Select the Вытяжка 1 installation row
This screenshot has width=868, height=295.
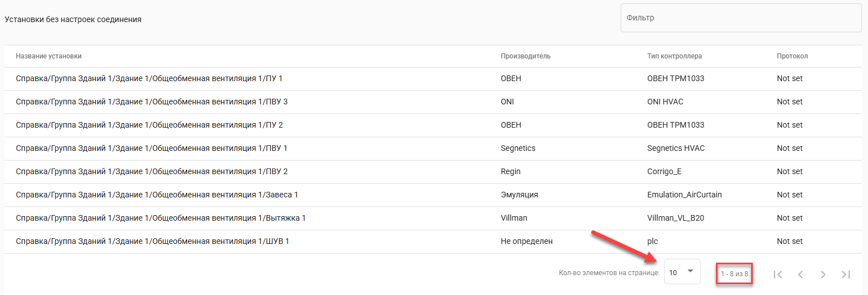[x=161, y=218]
